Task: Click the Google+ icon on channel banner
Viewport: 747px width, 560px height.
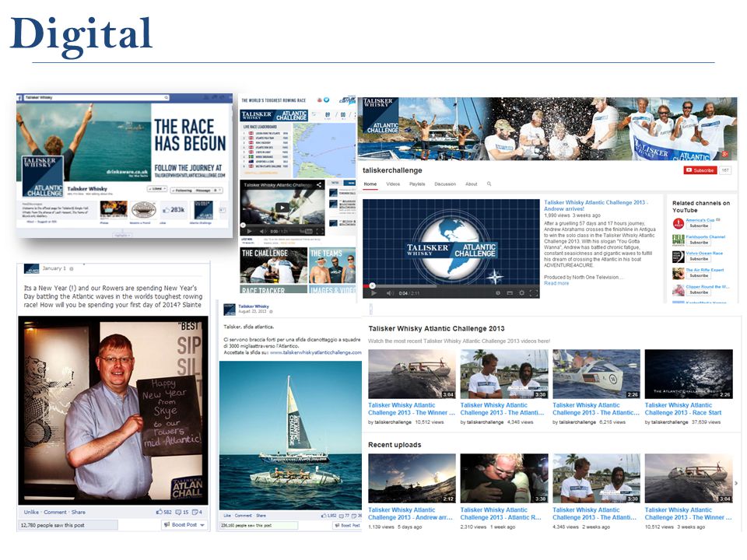Action: click(724, 154)
